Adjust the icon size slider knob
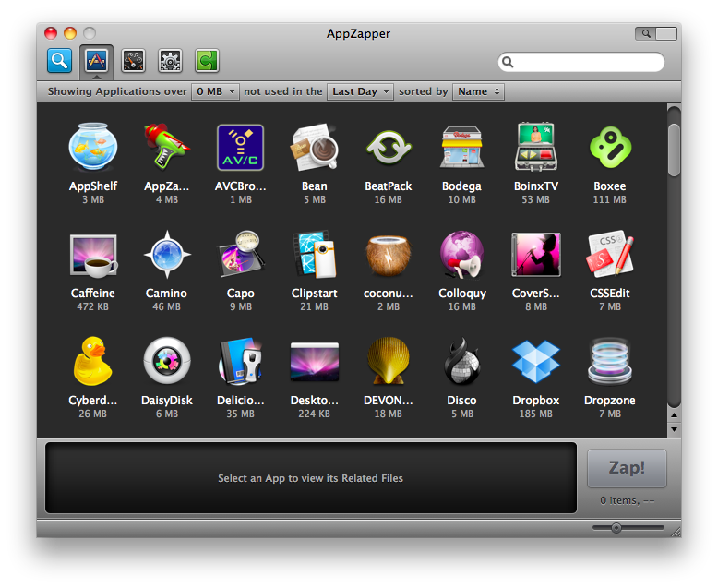 [x=616, y=528]
